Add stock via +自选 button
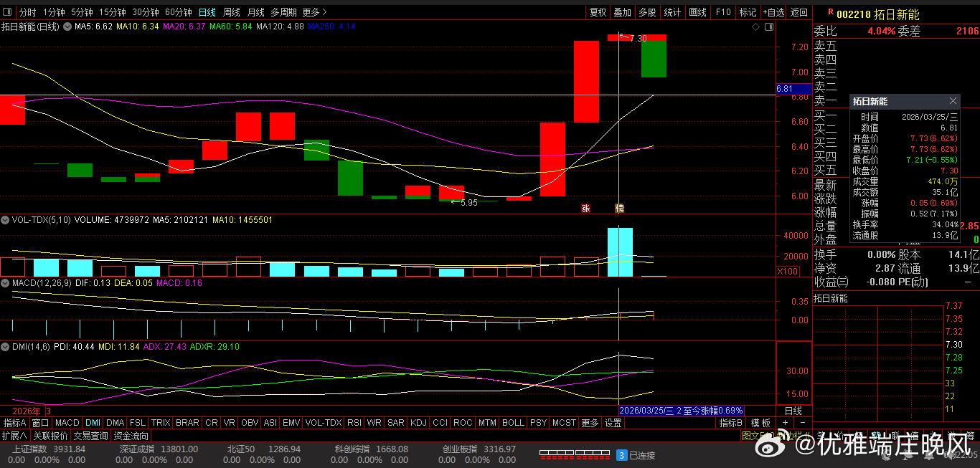 [x=774, y=12]
